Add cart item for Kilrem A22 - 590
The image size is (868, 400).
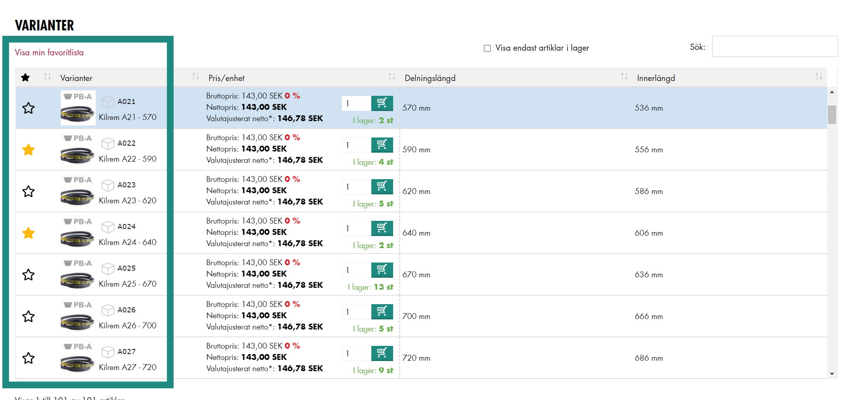pyautogui.click(x=381, y=144)
